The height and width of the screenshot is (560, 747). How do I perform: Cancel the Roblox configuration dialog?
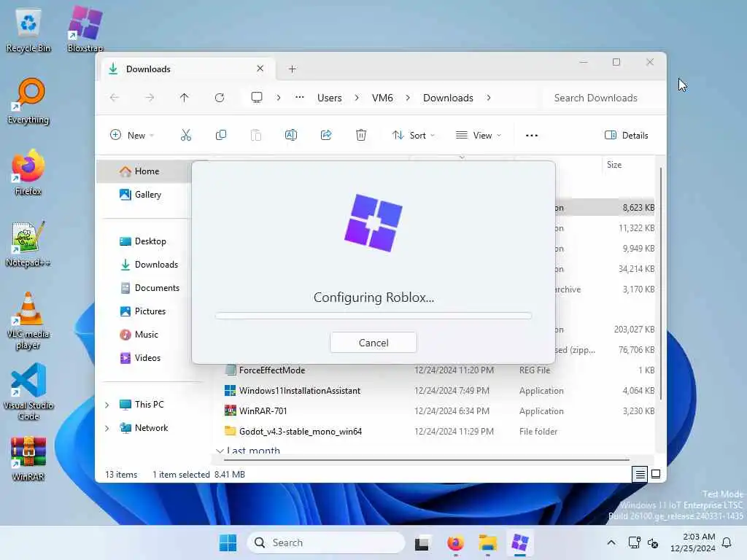(373, 343)
